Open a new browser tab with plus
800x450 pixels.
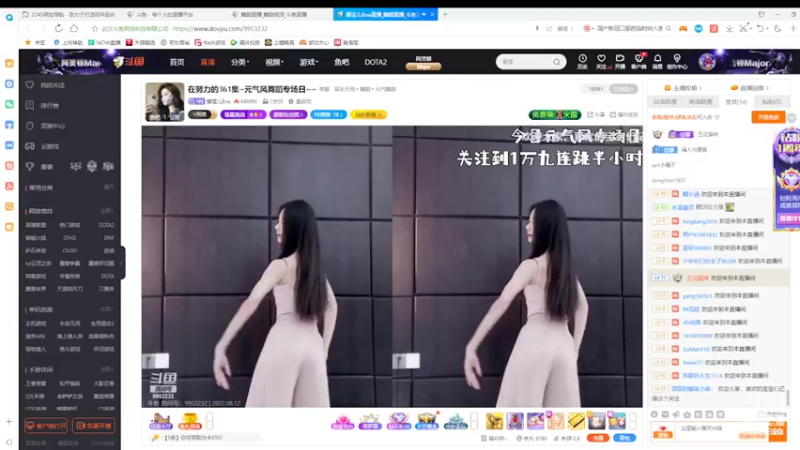[445, 14]
